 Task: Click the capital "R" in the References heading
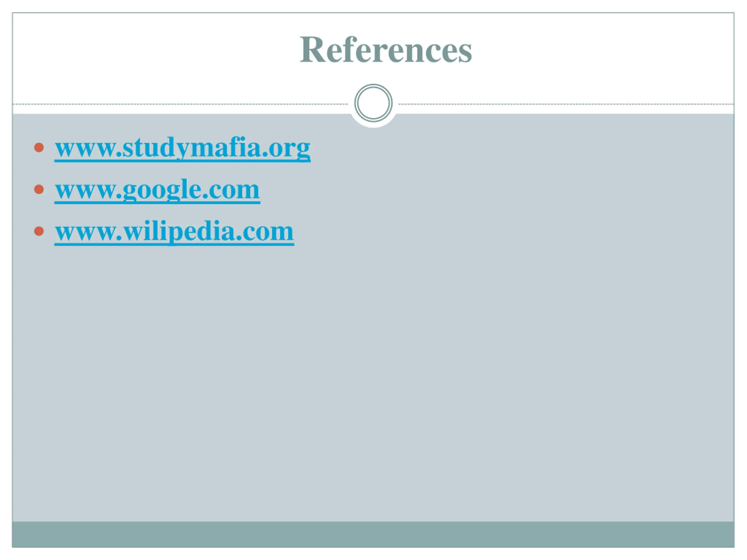point(313,49)
